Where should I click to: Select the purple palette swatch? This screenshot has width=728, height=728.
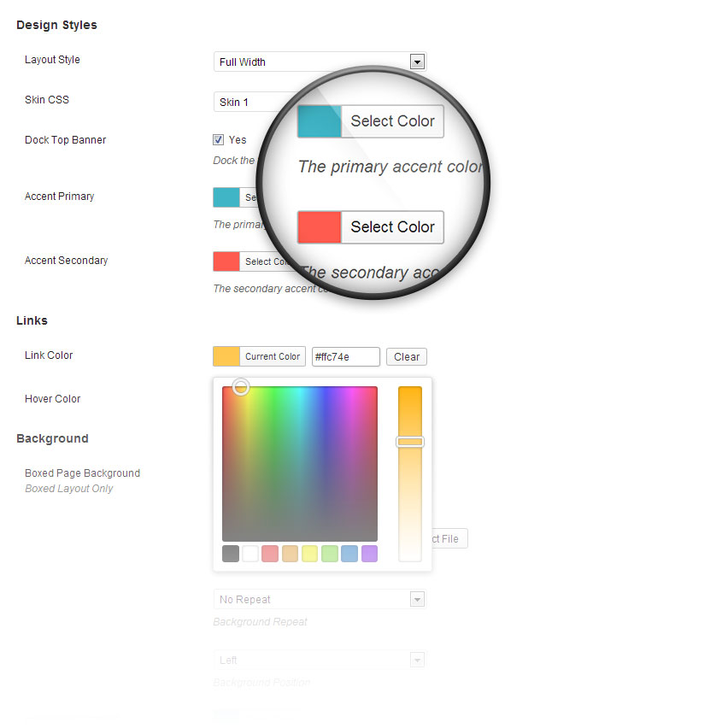point(369,554)
